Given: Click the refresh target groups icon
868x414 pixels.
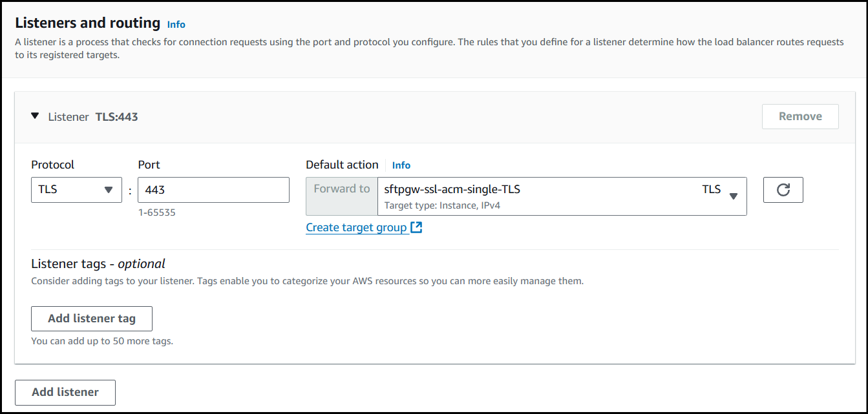Looking at the screenshot, I should 783,190.
